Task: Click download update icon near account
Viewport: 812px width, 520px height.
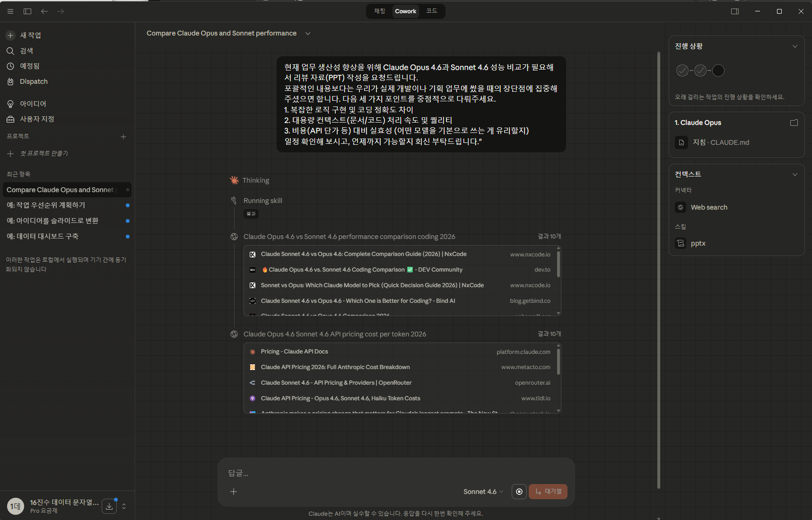Action: [109, 506]
